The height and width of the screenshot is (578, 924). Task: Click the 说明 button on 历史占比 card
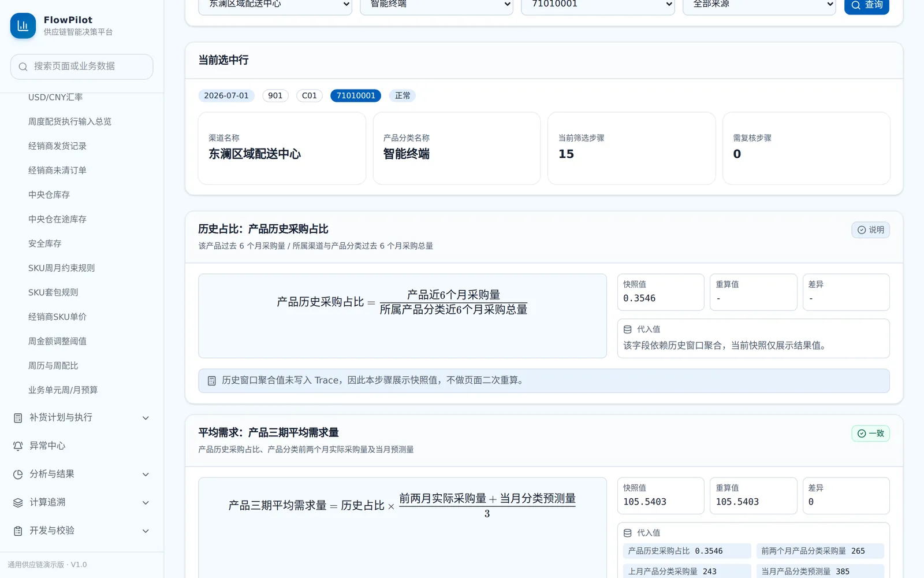pyautogui.click(x=870, y=230)
